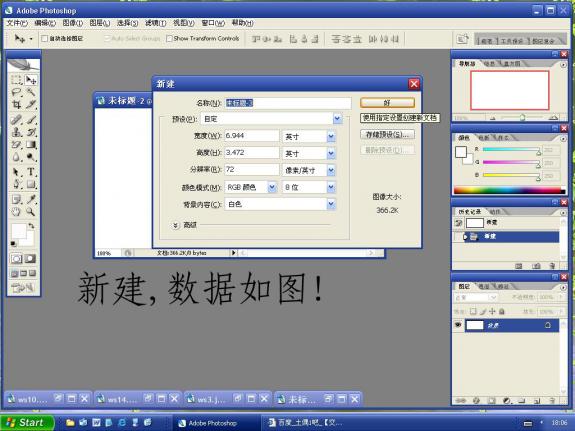Select the Eyedropper tool

31,199
